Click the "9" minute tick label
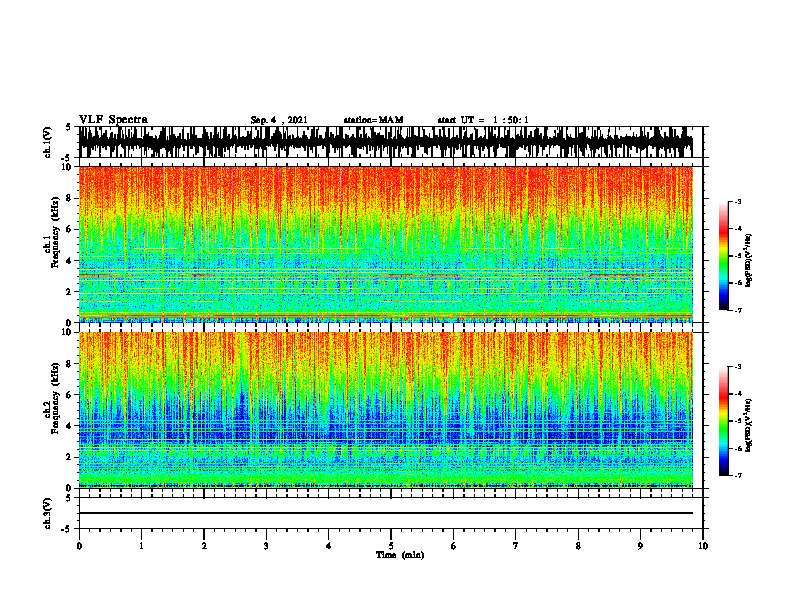Viewport: 792px width, 612px height. [x=640, y=546]
